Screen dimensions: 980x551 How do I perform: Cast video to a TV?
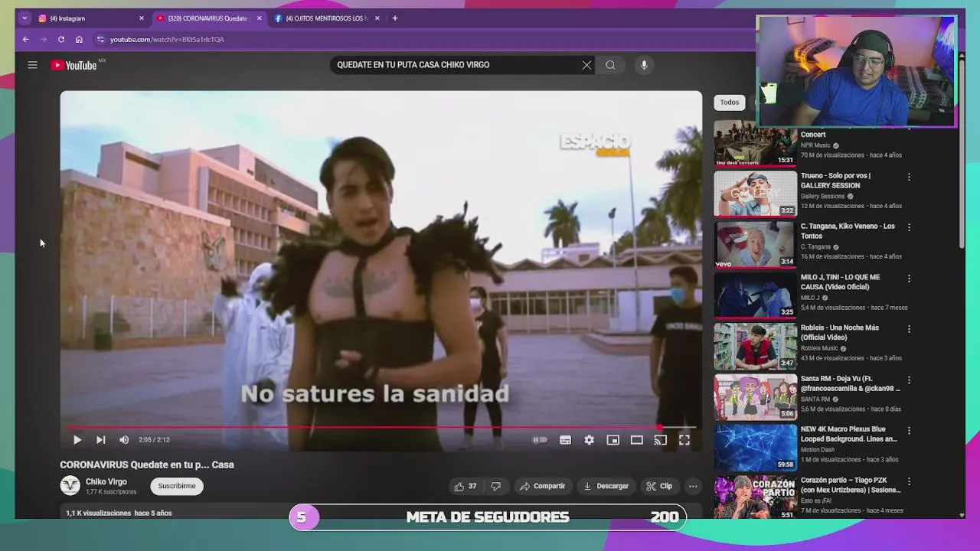(x=660, y=440)
